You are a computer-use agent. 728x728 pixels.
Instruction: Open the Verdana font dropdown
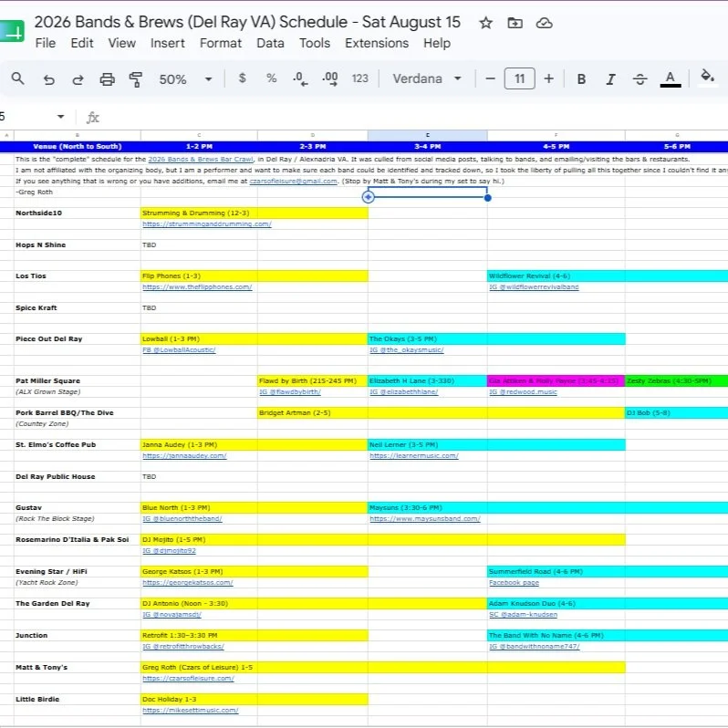tap(427, 78)
